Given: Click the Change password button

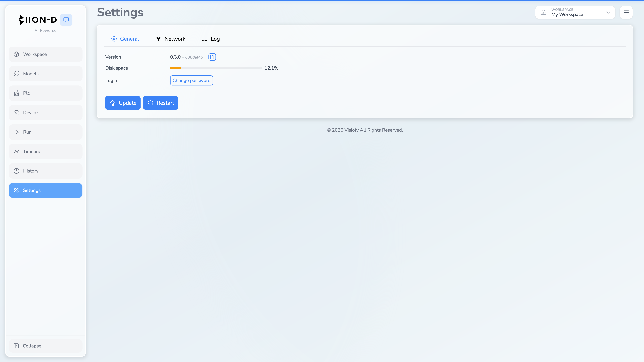Looking at the screenshot, I should point(192,80).
